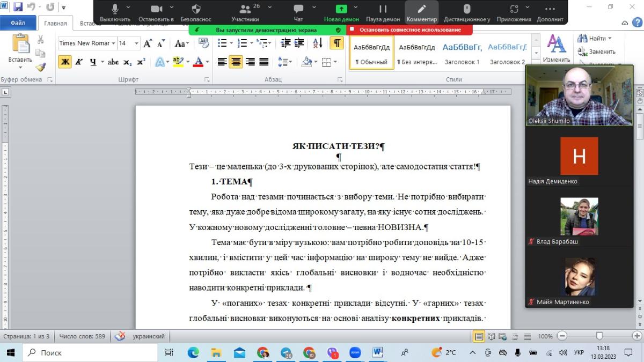Mute microphone in Zoom toolbar
Screen dimensions: 644x362
point(115,12)
